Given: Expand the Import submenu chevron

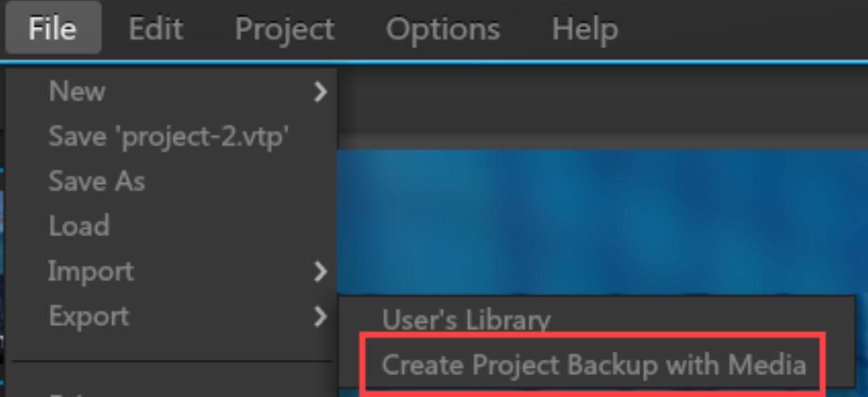Looking at the screenshot, I should click(320, 271).
